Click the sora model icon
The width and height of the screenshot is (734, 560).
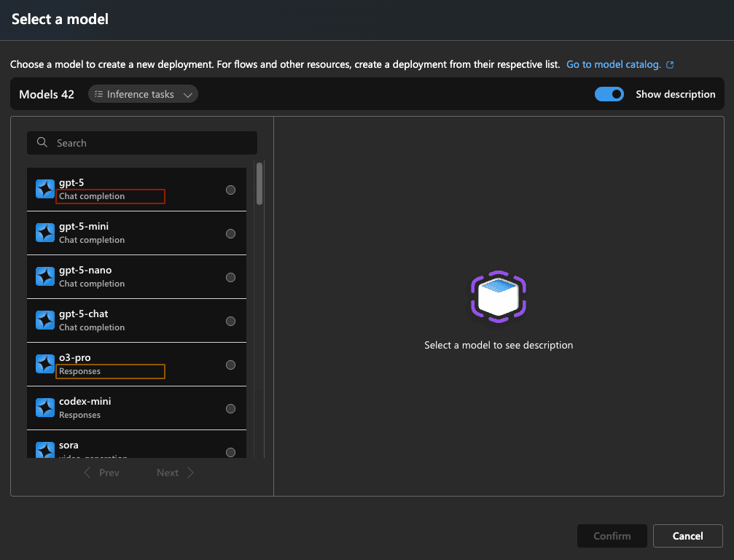[45, 449]
